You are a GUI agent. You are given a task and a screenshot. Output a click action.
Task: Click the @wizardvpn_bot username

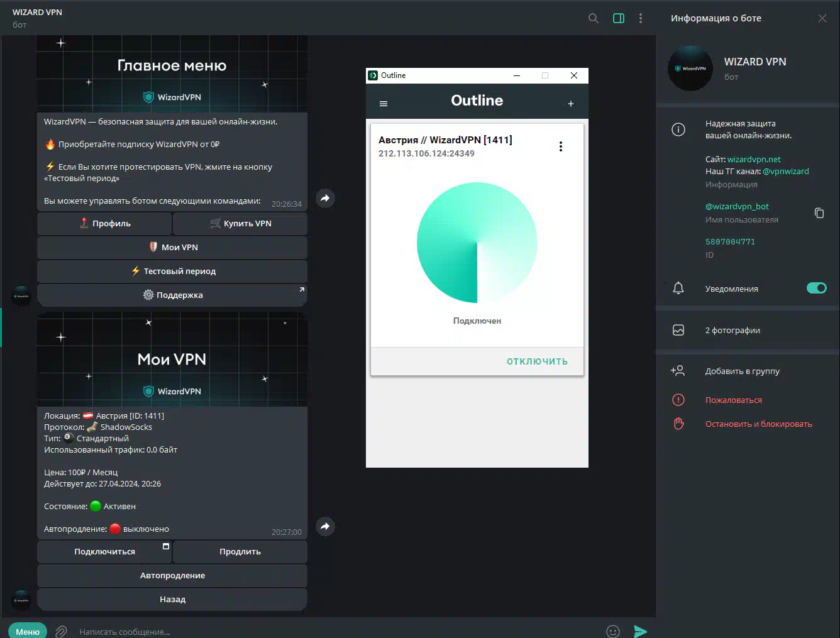pyautogui.click(x=737, y=206)
